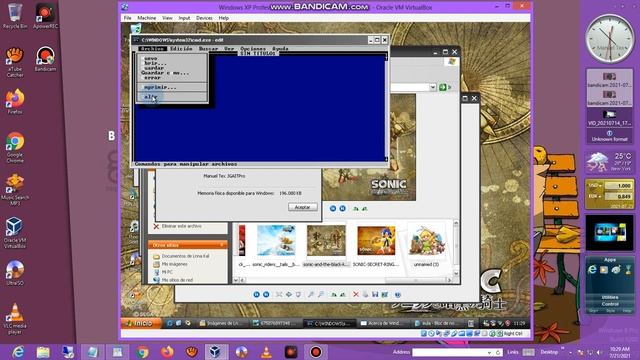Viewport: 640px width, 360px height.
Task: Open VirtualBox Machine menu
Action: pos(147,18)
